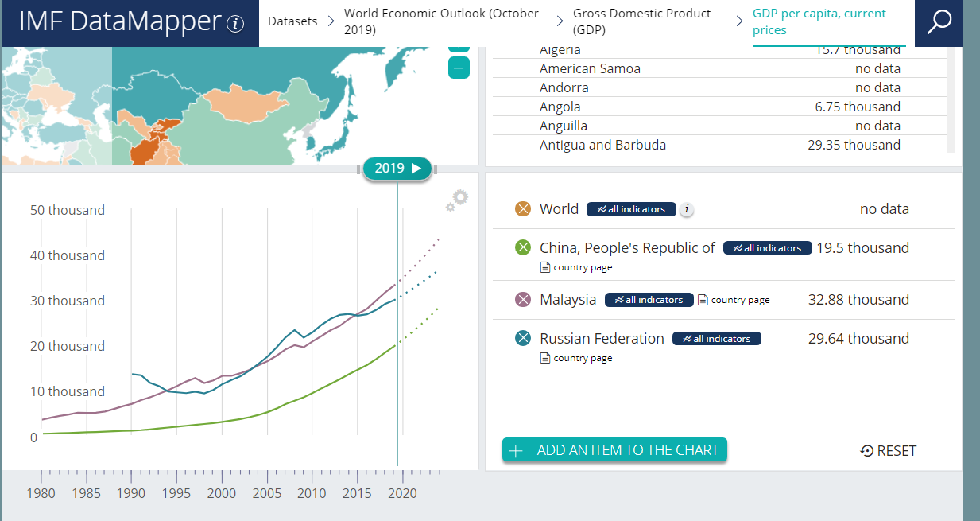The image size is (980, 521).
Task: Open Russian Federation country page icon
Action: point(545,358)
